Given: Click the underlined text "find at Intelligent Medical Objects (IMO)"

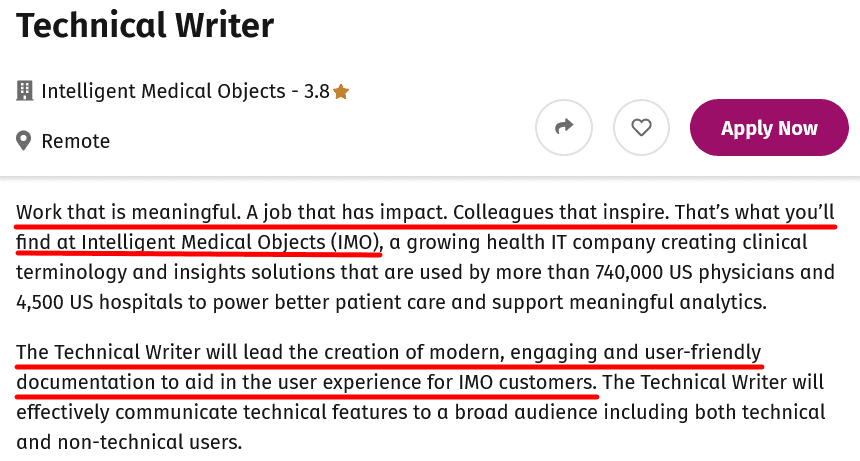Looking at the screenshot, I should coord(198,242).
